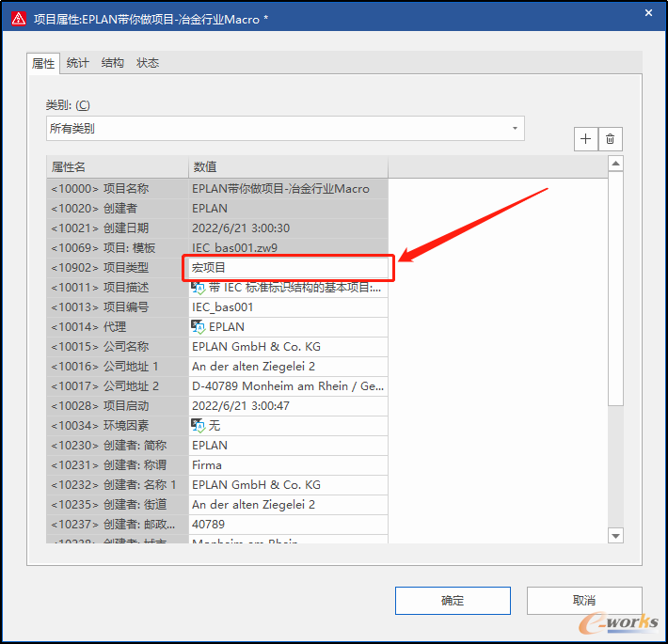Confirm with the 确定 button

click(x=453, y=601)
